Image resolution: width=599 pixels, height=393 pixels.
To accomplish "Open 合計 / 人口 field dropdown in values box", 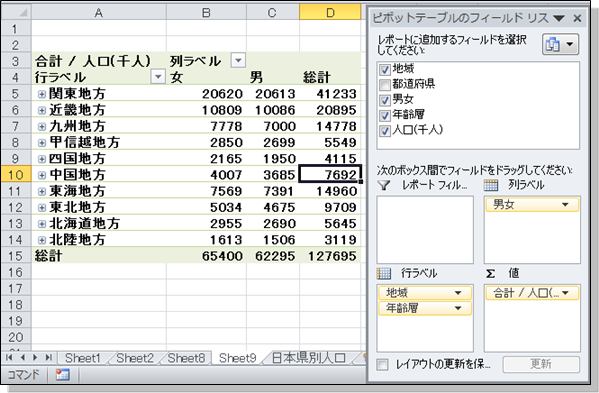I will [x=565, y=293].
